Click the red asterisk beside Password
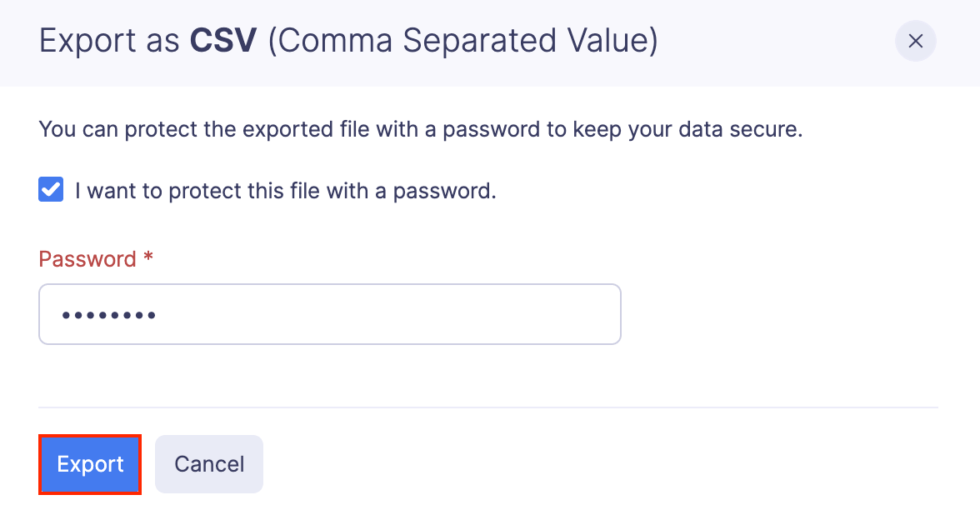The width and height of the screenshot is (980, 515). tap(148, 258)
